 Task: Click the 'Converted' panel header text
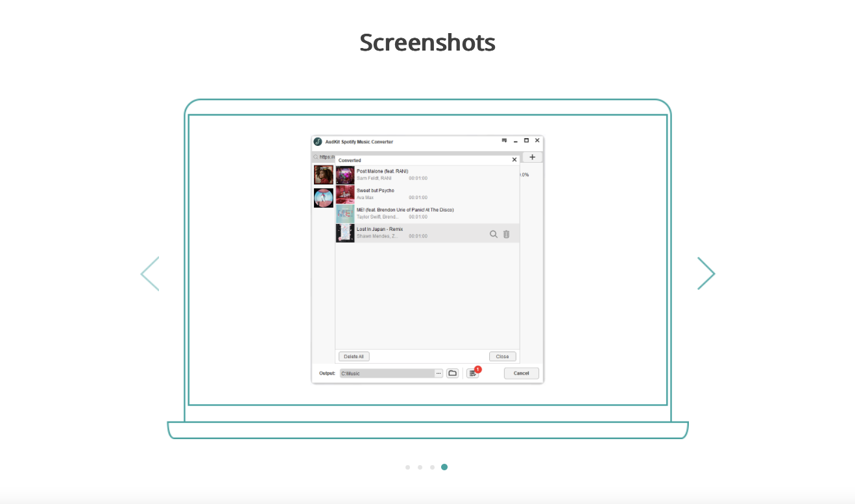click(350, 160)
